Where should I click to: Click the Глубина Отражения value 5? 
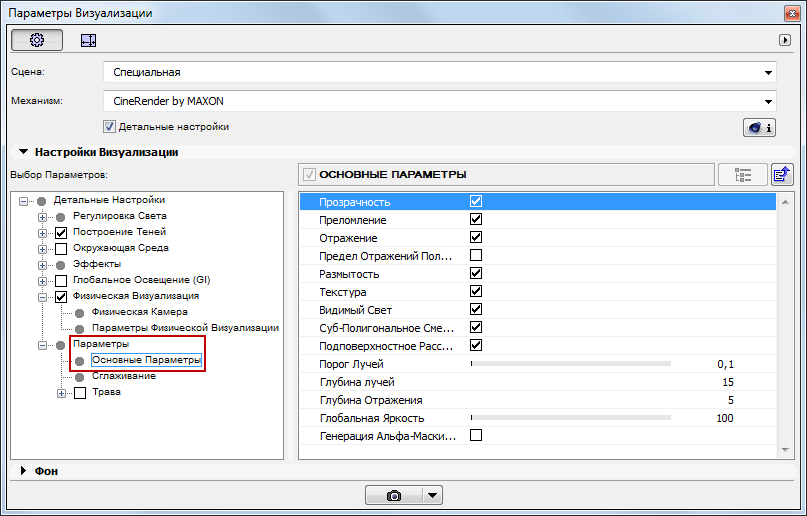(731, 400)
